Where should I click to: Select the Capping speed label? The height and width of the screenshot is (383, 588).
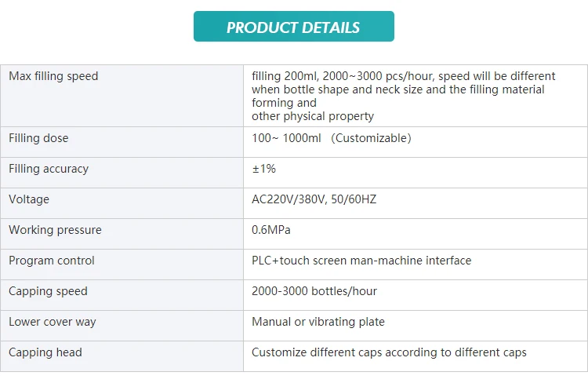pos(48,291)
